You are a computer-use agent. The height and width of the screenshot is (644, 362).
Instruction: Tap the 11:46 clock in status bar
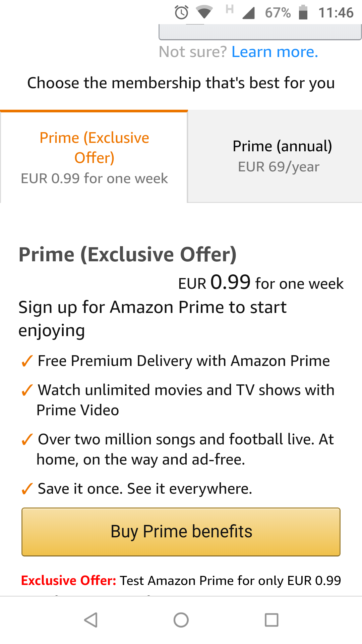pos(336,13)
